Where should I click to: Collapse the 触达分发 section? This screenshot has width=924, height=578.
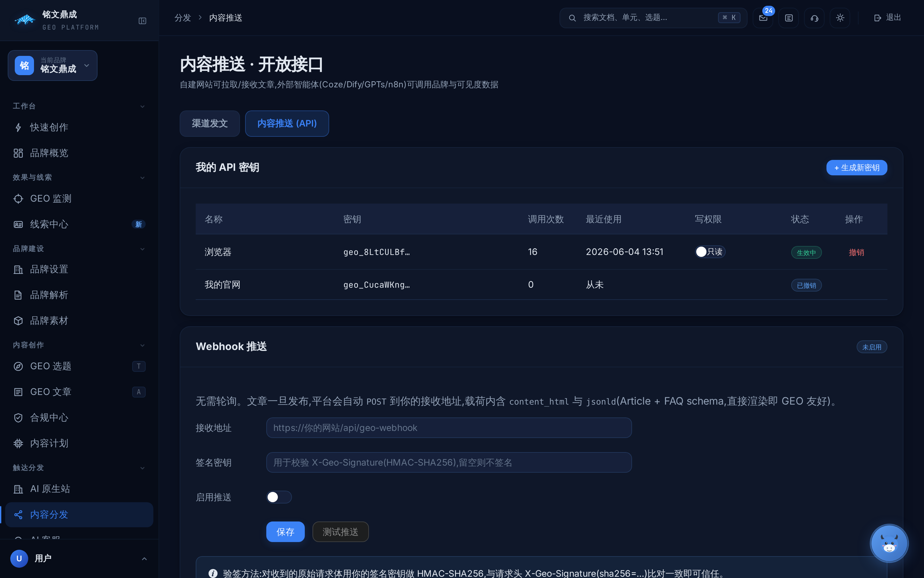click(x=142, y=468)
